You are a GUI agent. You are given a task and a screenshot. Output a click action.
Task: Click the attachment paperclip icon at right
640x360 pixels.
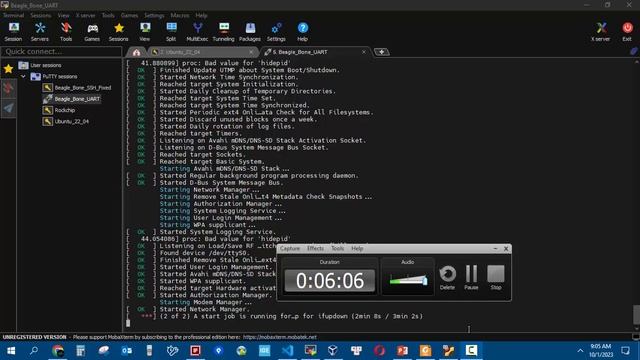click(x=633, y=51)
